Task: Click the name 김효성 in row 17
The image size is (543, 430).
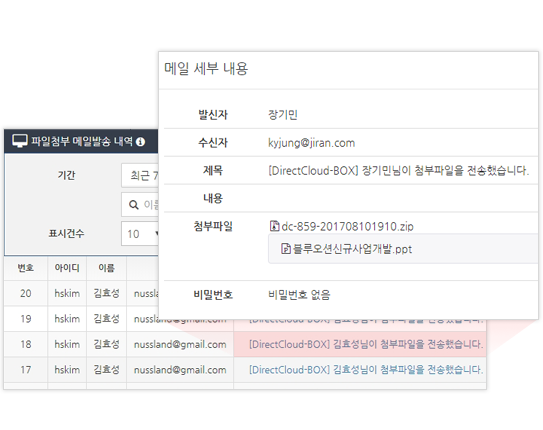Action: (x=106, y=370)
